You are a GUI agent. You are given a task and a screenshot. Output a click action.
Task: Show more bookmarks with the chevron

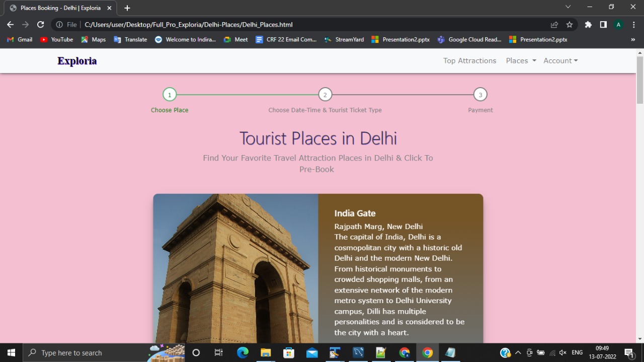point(633,39)
